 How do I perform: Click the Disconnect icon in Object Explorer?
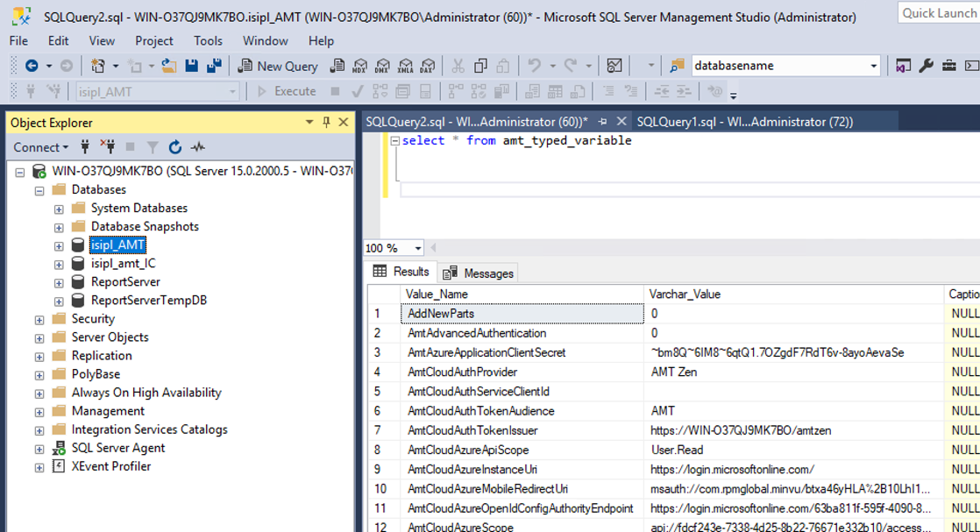coord(108,147)
